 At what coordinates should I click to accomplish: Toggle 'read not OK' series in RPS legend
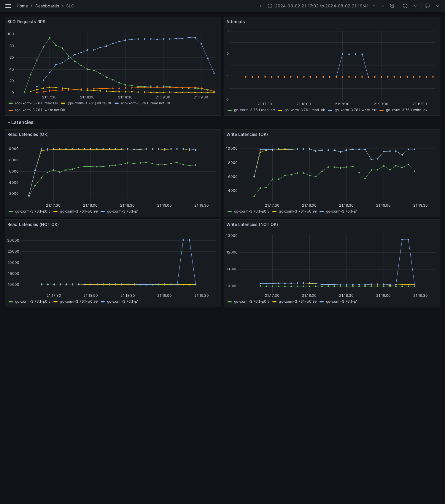[146, 103]
